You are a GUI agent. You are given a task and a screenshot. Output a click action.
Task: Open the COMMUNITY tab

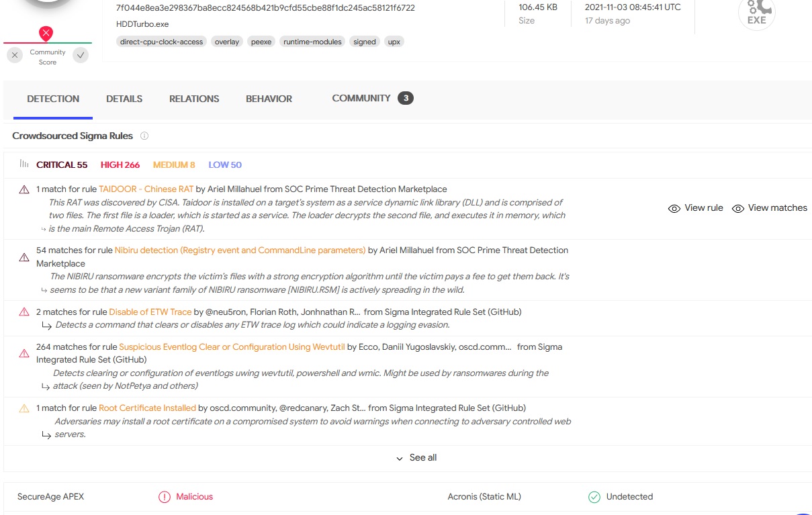click(x=361, y=98)
